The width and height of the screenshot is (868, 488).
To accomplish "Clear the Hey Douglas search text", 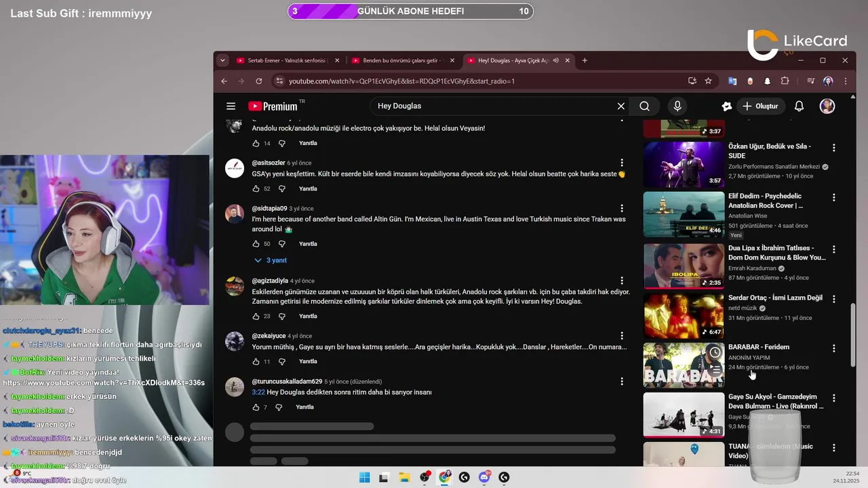I will coord(620,106).
